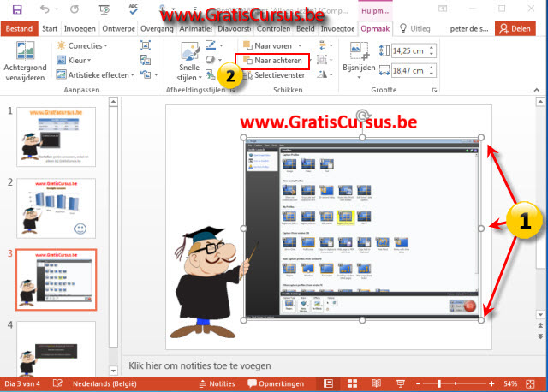Click Nederlands (België) language indicator

pos(104,384)
